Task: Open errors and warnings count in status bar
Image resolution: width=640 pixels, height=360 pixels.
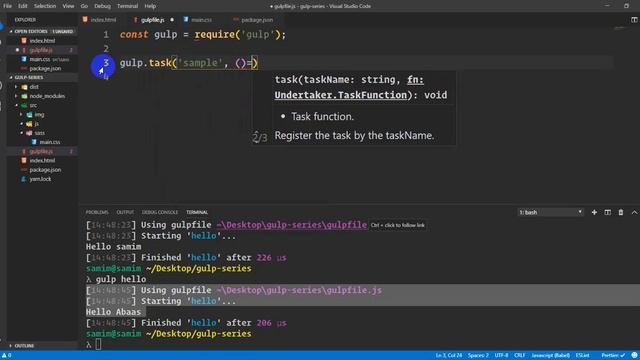Action: (x=7, y=356)
